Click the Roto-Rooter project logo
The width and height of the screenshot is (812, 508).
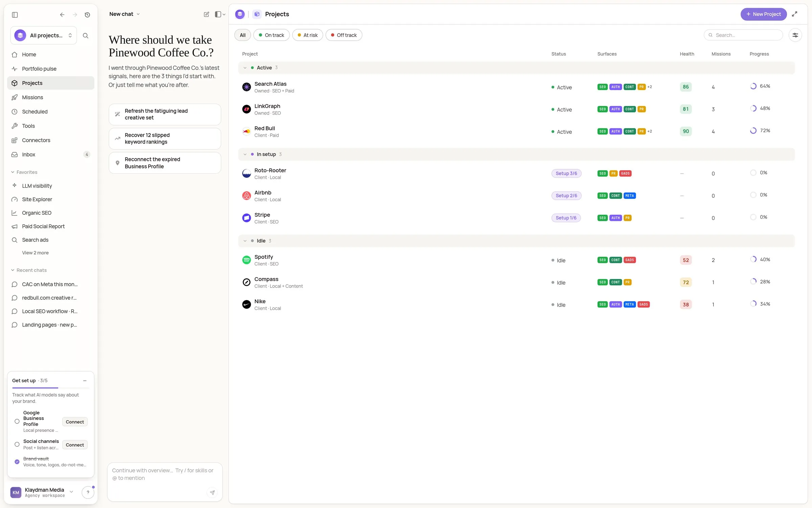click(247, 173)
